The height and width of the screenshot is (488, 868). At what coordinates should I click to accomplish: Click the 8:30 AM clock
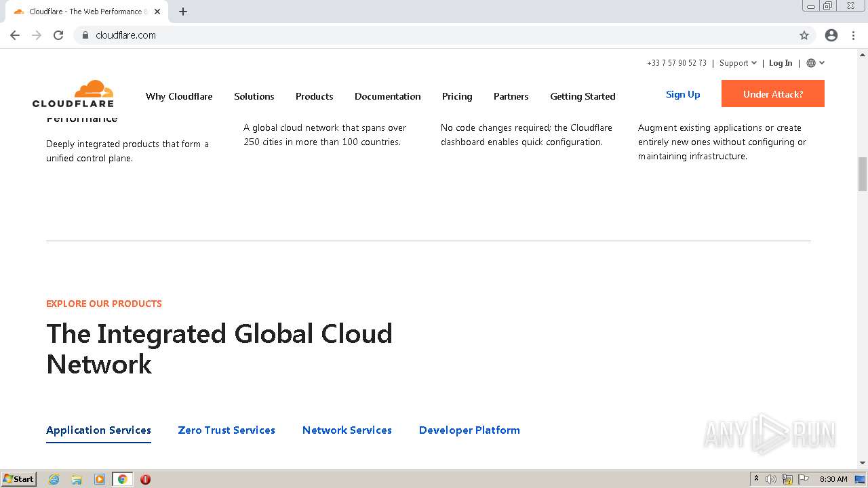(x=833, y=479)
